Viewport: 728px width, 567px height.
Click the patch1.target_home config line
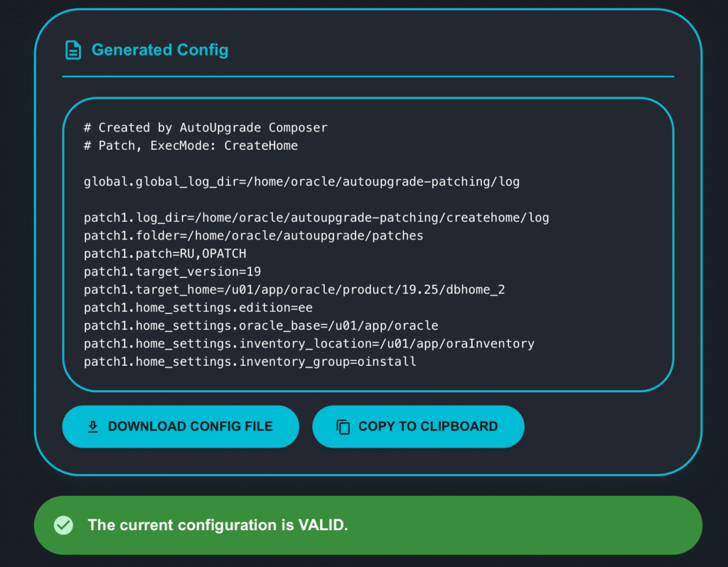294,290
